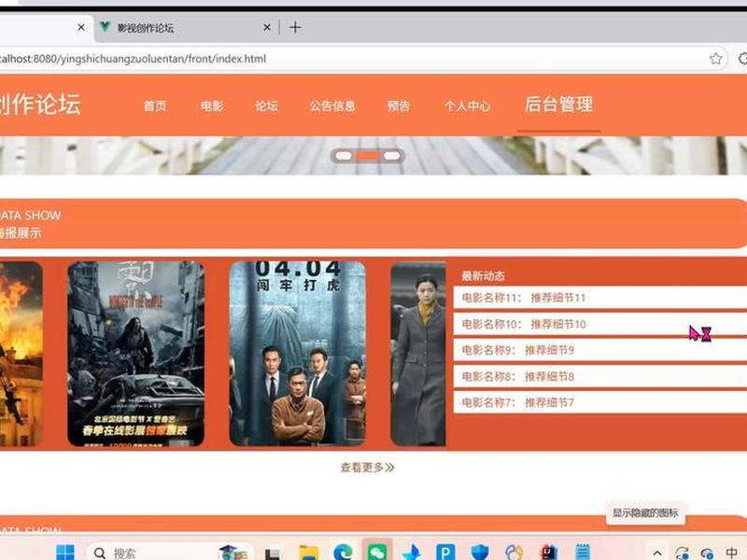Open WeChat from the taskbar
The width and height of the screenshot is (747, 560).
coord(377,552)
